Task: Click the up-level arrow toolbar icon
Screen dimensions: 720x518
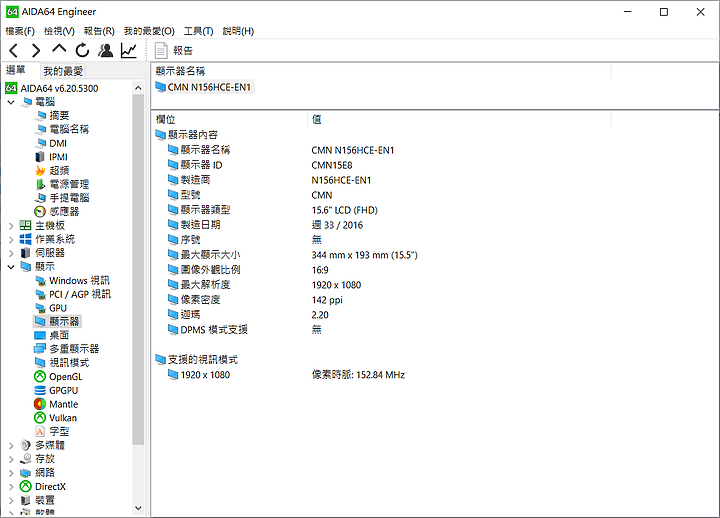Action: click(59, 49)
